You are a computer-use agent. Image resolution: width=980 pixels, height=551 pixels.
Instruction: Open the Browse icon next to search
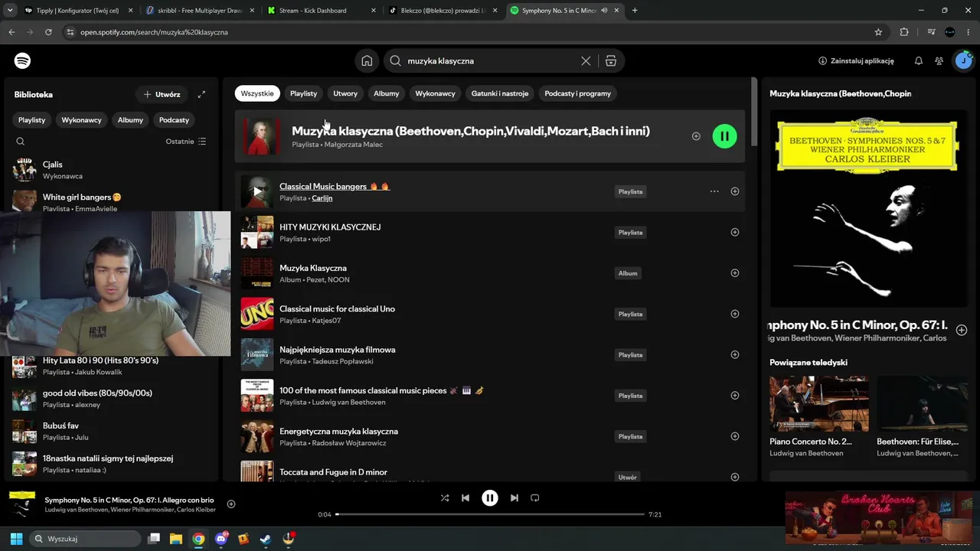click(x=611, y=60)
